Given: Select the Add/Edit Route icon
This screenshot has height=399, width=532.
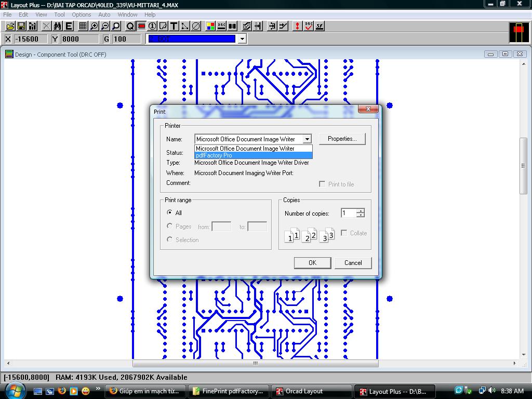Looking at the screenshot, I should (283, 26).
